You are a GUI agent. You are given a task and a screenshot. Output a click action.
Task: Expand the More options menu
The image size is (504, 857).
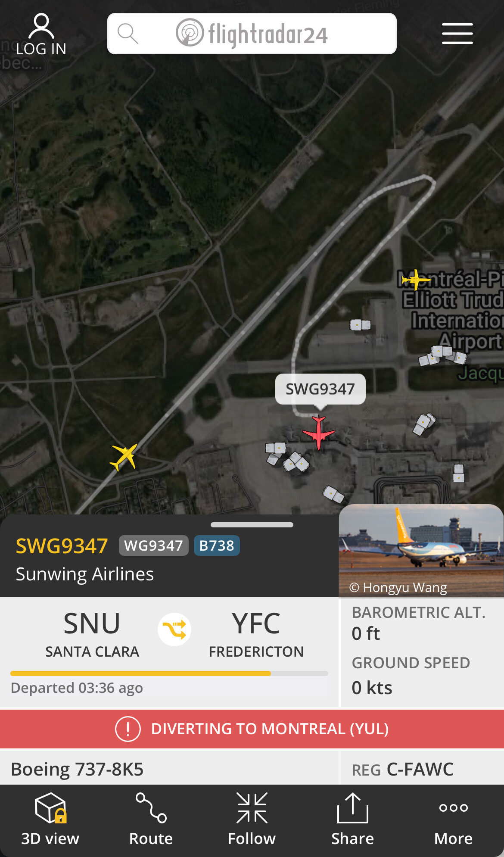tap(454, 820)
